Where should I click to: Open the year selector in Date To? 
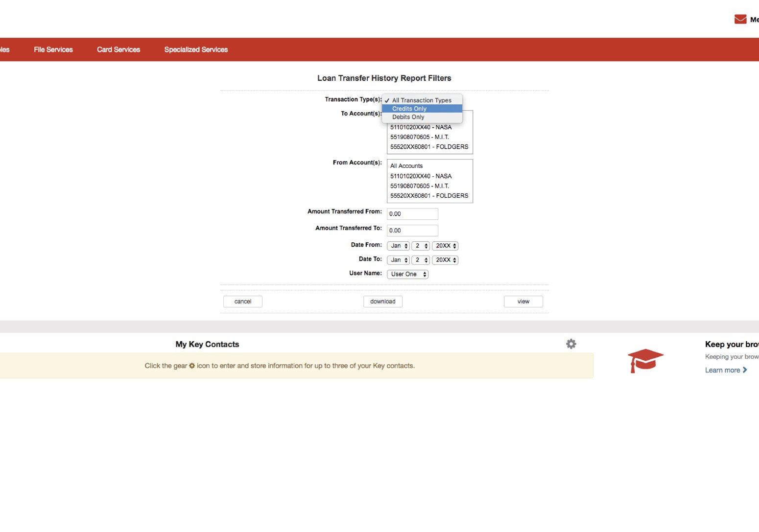445,260
